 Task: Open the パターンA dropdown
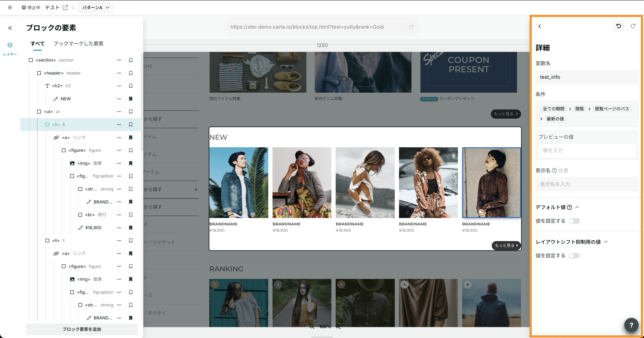(96, 8)
